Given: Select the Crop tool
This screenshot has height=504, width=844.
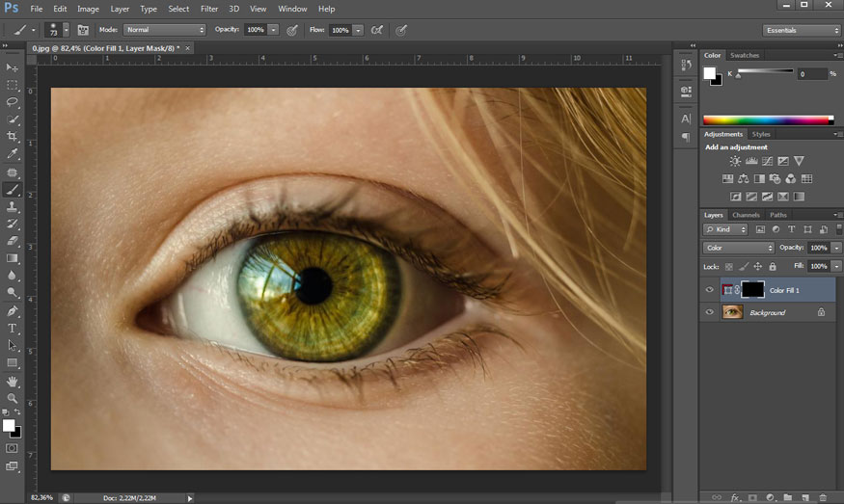Looking at the screenshot, I should coord(13,137).
